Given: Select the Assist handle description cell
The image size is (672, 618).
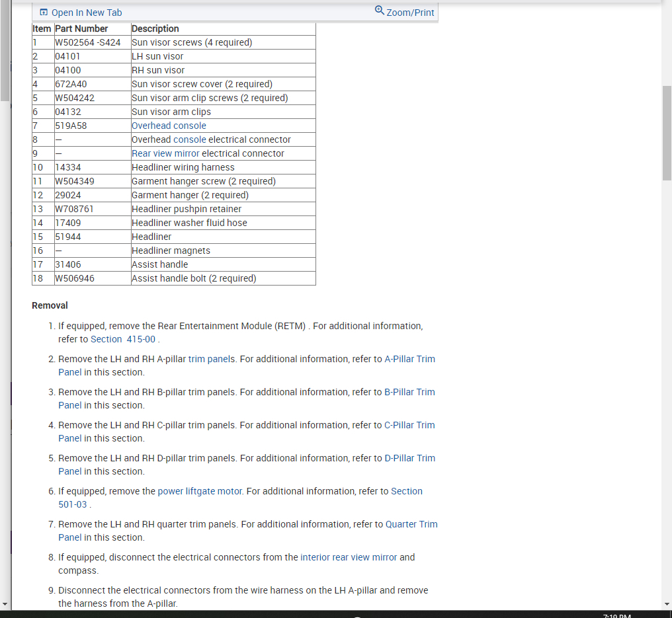Looking at the screenshot, I should tap(224, 264).
